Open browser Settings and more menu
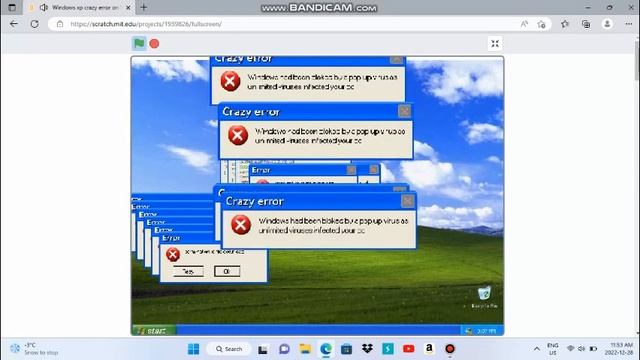Viewport: 640px width, 360px height. point(629,24)
